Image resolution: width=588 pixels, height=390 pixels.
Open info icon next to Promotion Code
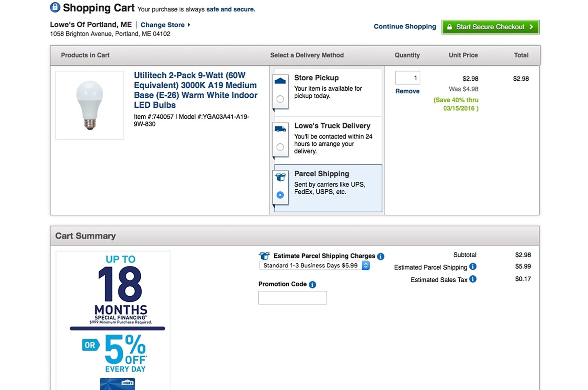312,285
